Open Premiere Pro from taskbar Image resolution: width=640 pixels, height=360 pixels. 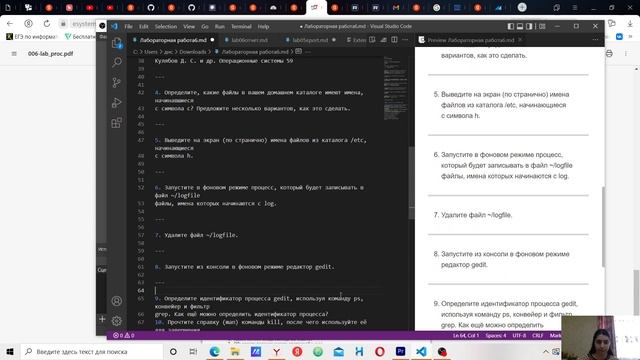[400, 351]
